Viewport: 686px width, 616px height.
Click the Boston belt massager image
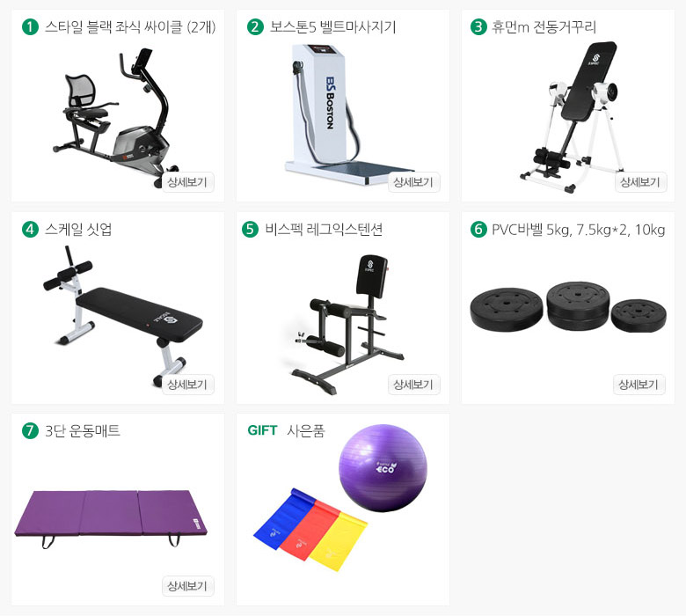(x=346, y=114)
